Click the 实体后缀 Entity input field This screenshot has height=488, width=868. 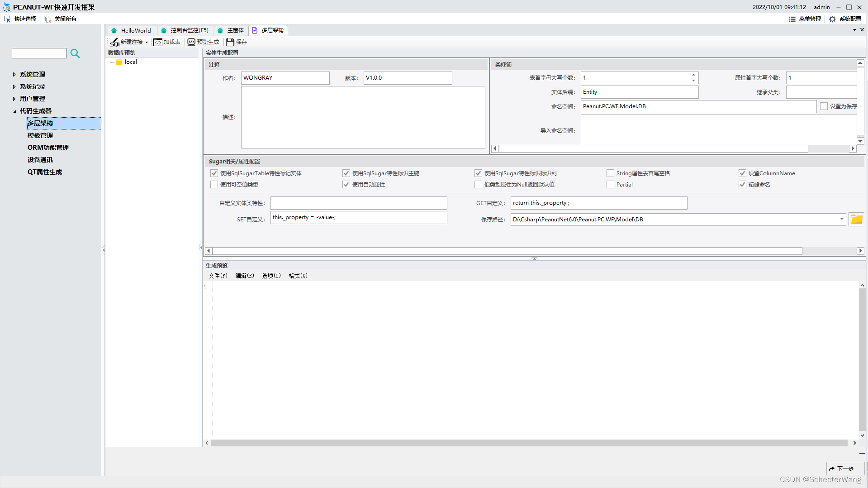tap(639, 92)
